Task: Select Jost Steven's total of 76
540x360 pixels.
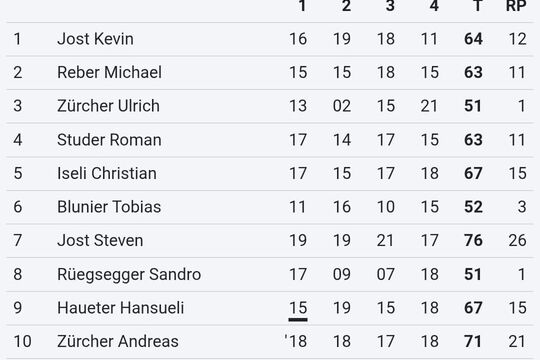Action: point(473,240)
